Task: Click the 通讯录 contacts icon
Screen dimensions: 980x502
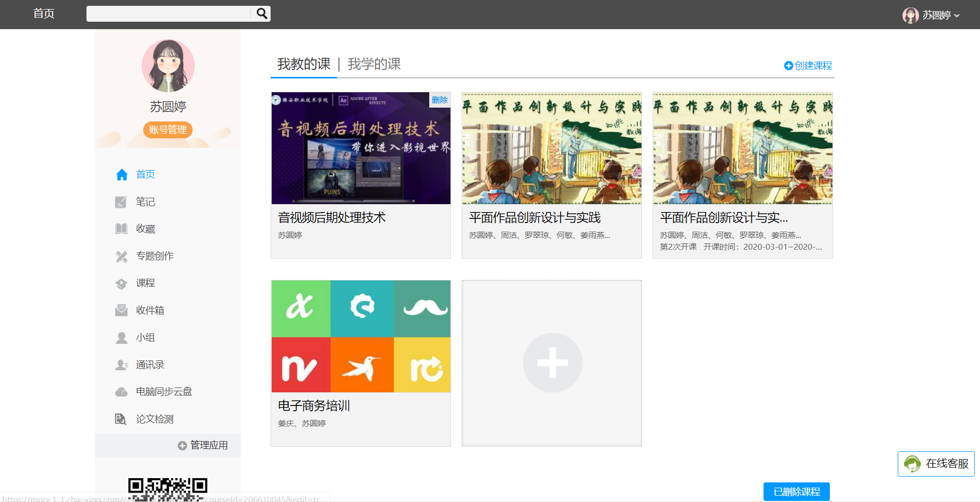Action: click(x=122, y=365)
